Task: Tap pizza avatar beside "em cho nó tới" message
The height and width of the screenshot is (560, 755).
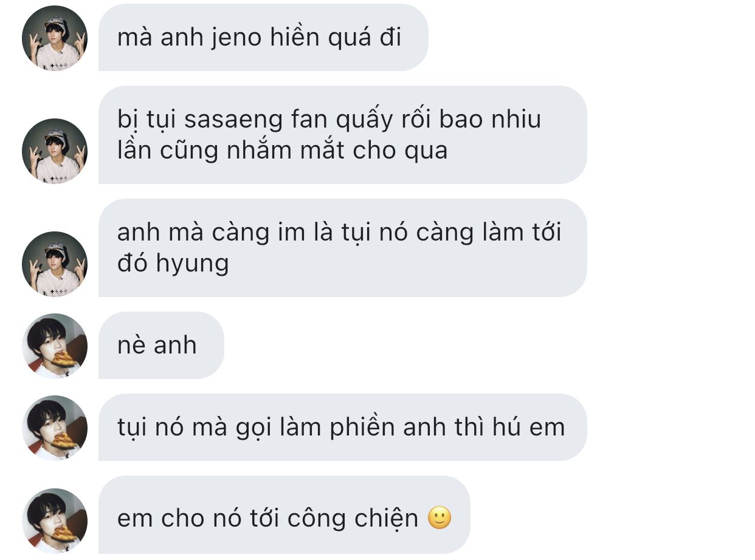Action: point(55,521)
